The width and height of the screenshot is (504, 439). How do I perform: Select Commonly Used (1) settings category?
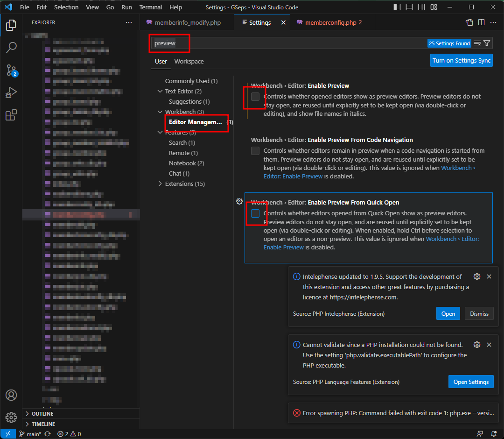tap(191, 81)
